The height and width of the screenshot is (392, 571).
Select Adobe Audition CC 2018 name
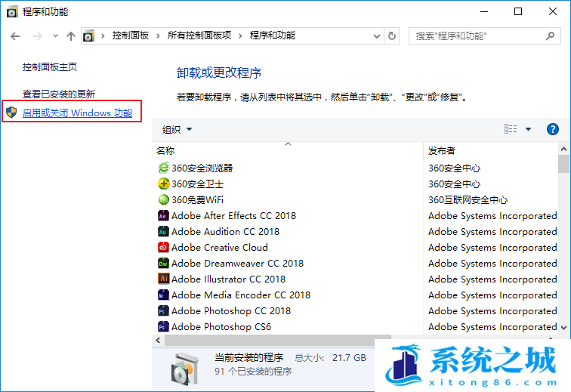pyautogui.click(x=225, y=232)
